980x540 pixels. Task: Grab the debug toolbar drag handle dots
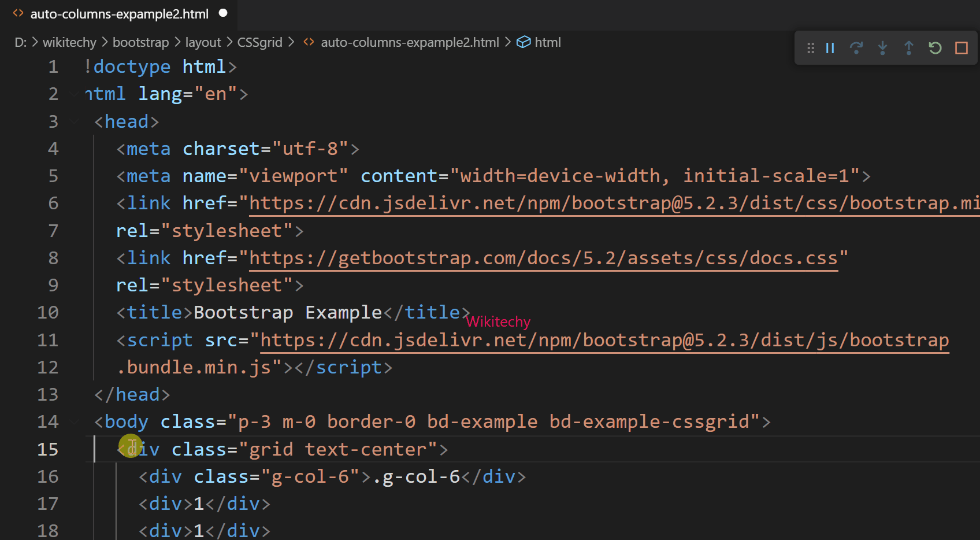coord(811,48)
